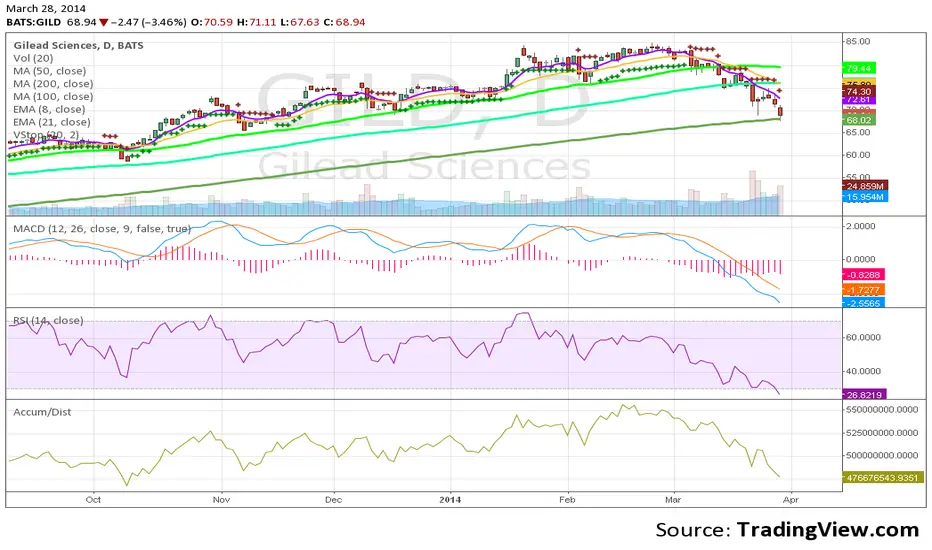Click the pink -0.8288 histogram tag

tap(864, 275)
